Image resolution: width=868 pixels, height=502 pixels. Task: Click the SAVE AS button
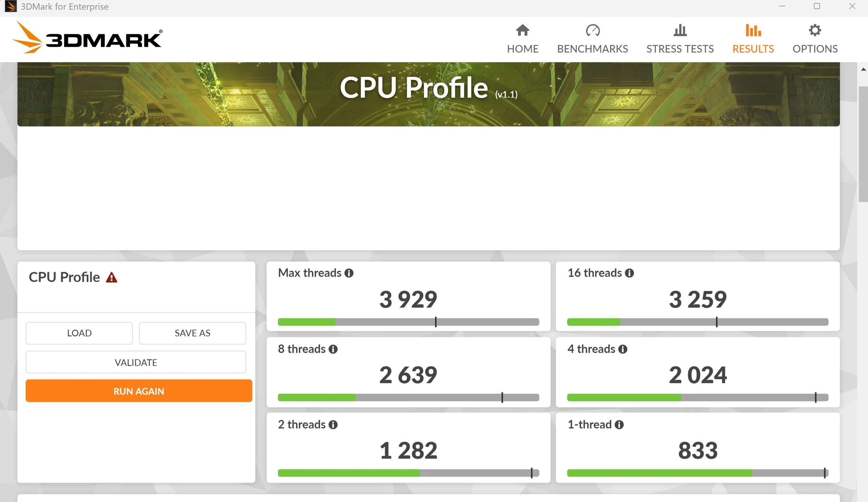click(x=192, y=333)
